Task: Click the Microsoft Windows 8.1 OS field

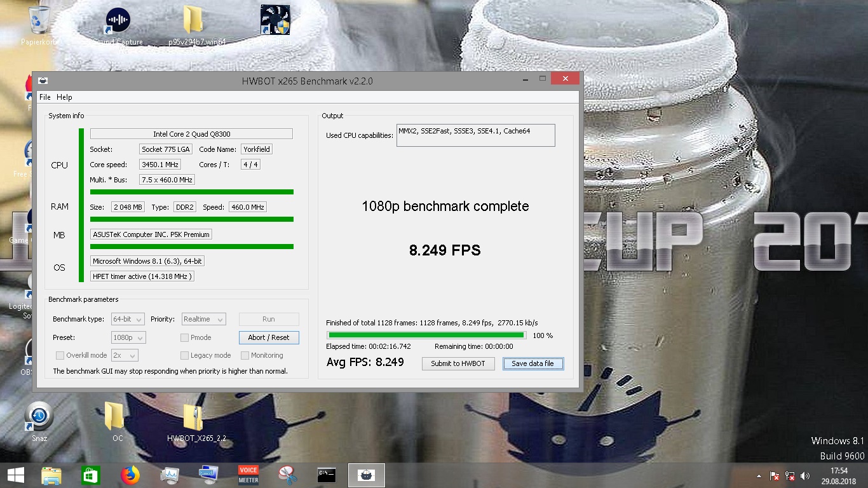Action: (147, 261)
